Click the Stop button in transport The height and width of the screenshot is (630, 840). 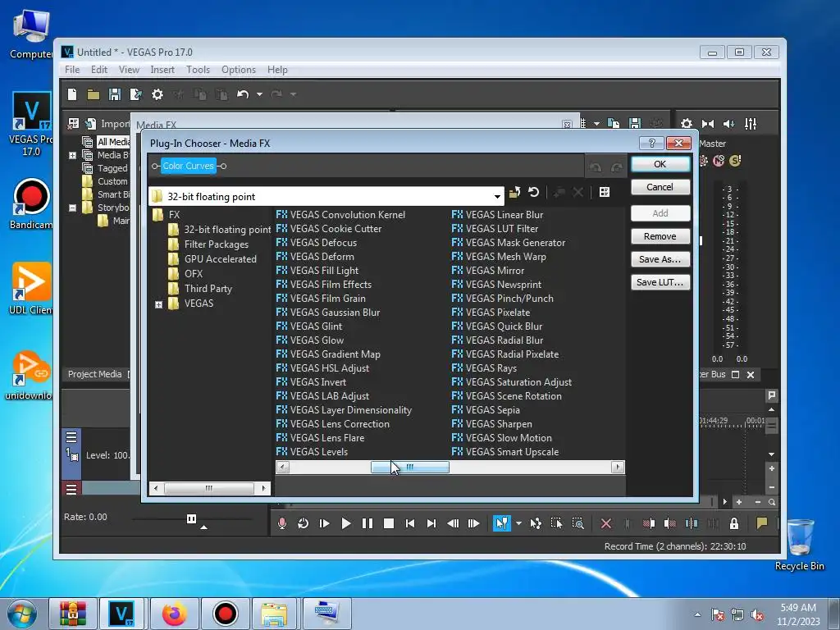[389, 523]
